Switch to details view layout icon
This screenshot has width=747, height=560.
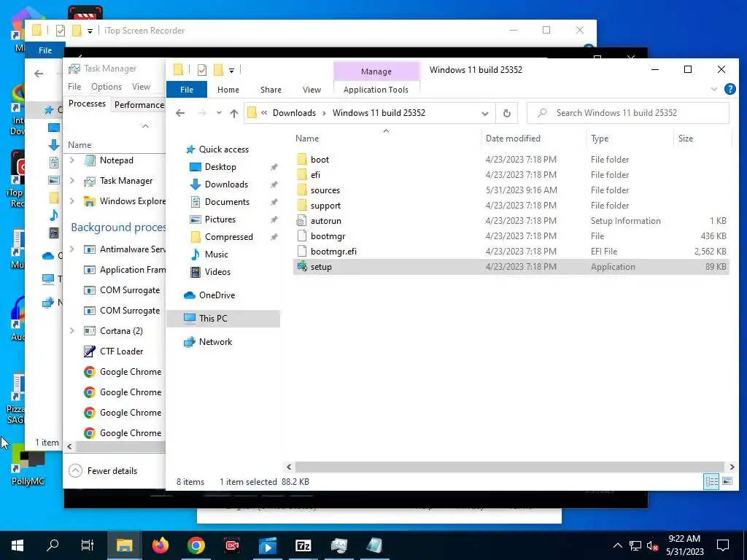tap(711, 481)
